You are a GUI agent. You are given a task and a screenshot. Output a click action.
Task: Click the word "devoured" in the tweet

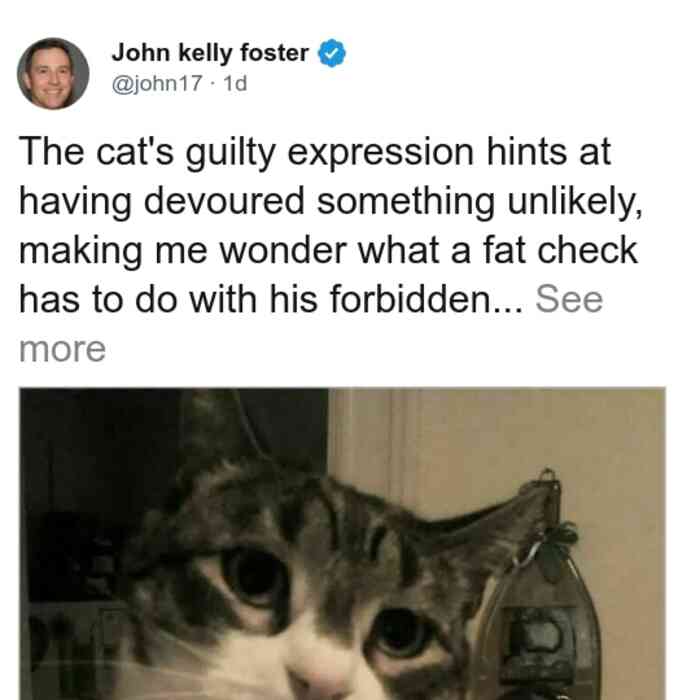pyautogui.click(x=224, y=201)
